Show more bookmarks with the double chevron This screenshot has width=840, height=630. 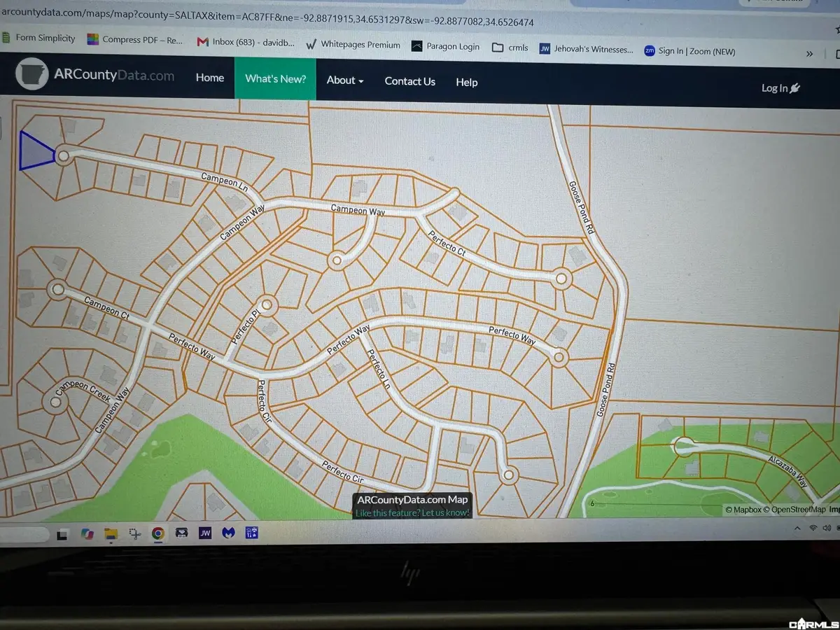810,53
